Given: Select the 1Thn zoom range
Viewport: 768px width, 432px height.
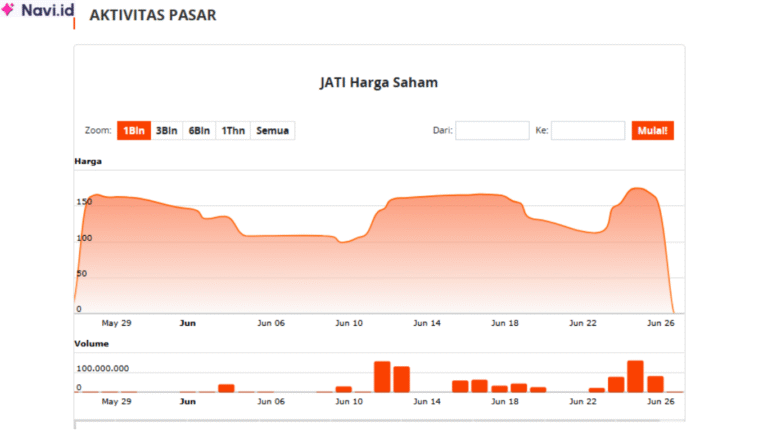Looking at the screenshot, I should (233, 131).
